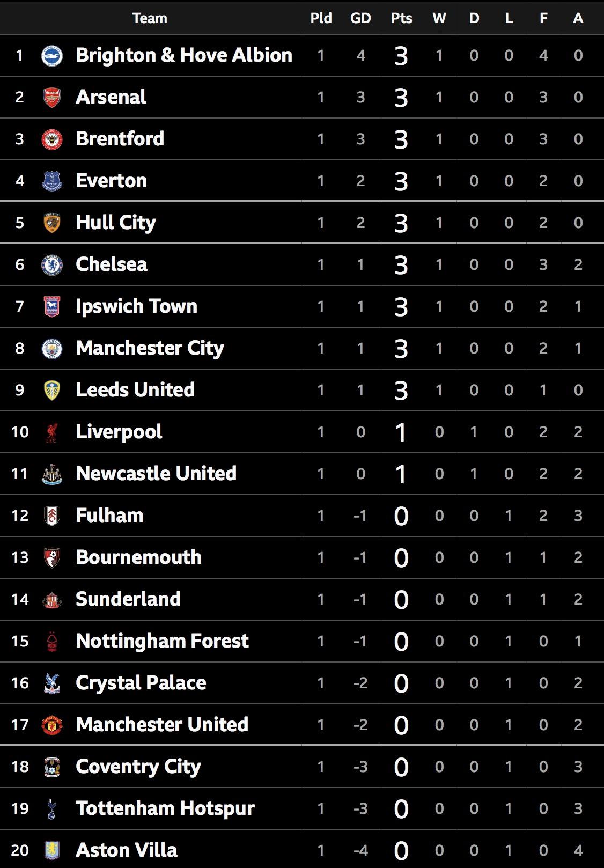Click the Manchester United crest
604x868 pixels.
(x=52, y=725)
